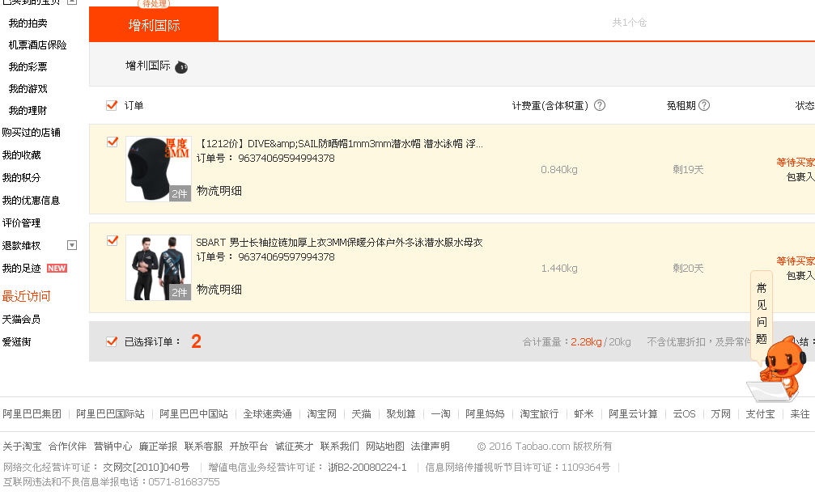Open 关于淘宝 footer link
The image size is (815, 504).
[x=22, y=447]
